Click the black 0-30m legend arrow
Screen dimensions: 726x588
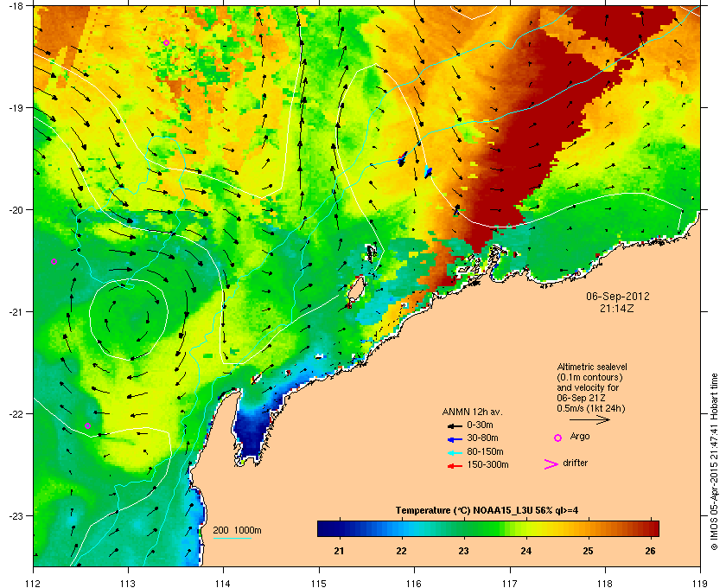click(x=455, y=425)
